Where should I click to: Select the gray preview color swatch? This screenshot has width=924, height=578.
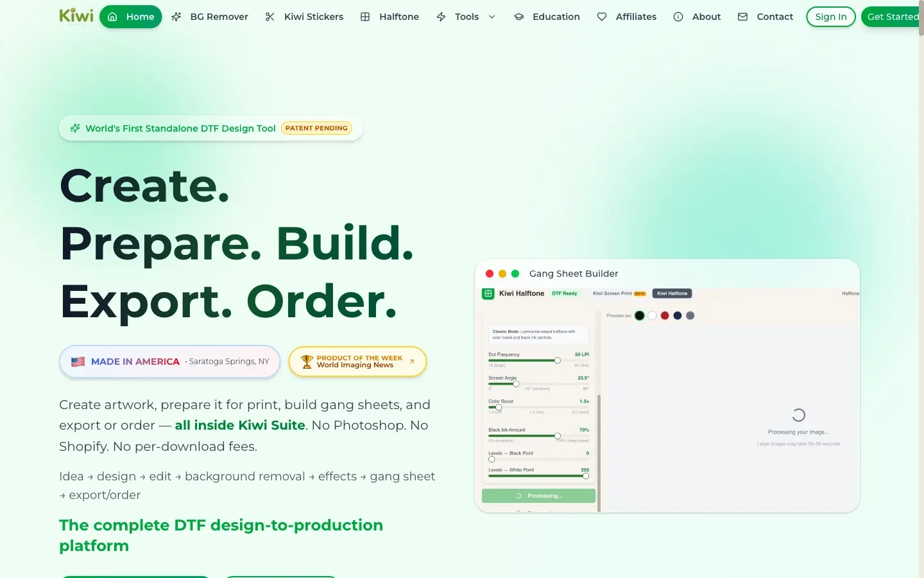690,315
